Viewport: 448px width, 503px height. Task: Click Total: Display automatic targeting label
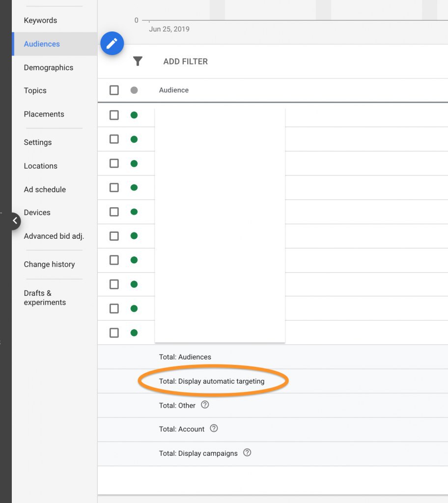[x=212, y=381]
